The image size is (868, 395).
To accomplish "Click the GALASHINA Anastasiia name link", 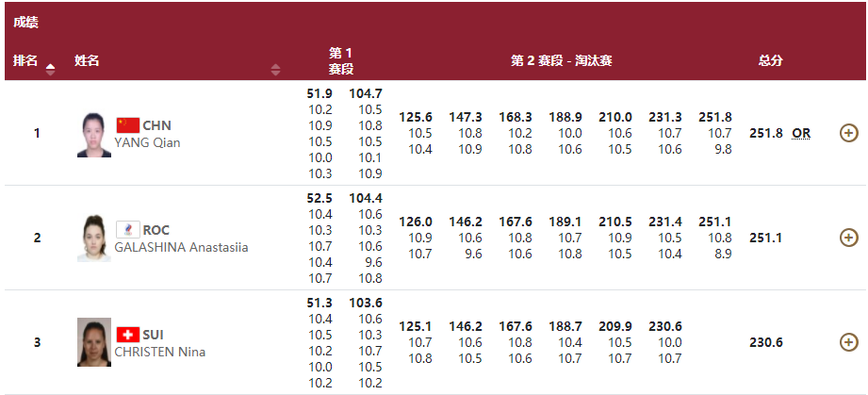I will (x=181, y=248).
